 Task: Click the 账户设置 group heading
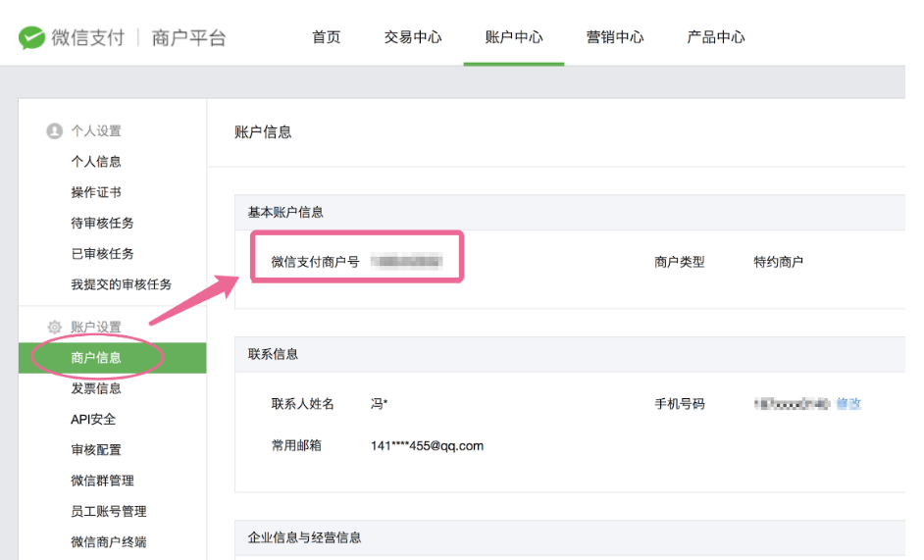(96, 328)
